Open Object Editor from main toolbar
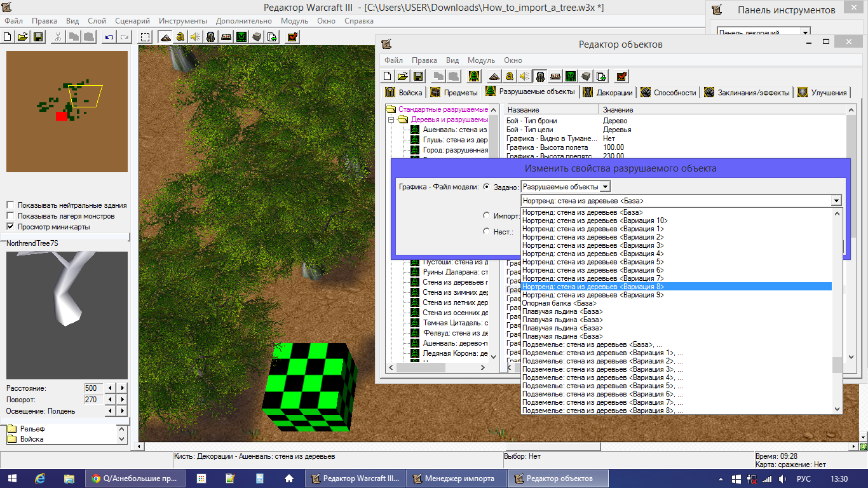This screenshot has width=868, height=488. (x=211, y=37)
